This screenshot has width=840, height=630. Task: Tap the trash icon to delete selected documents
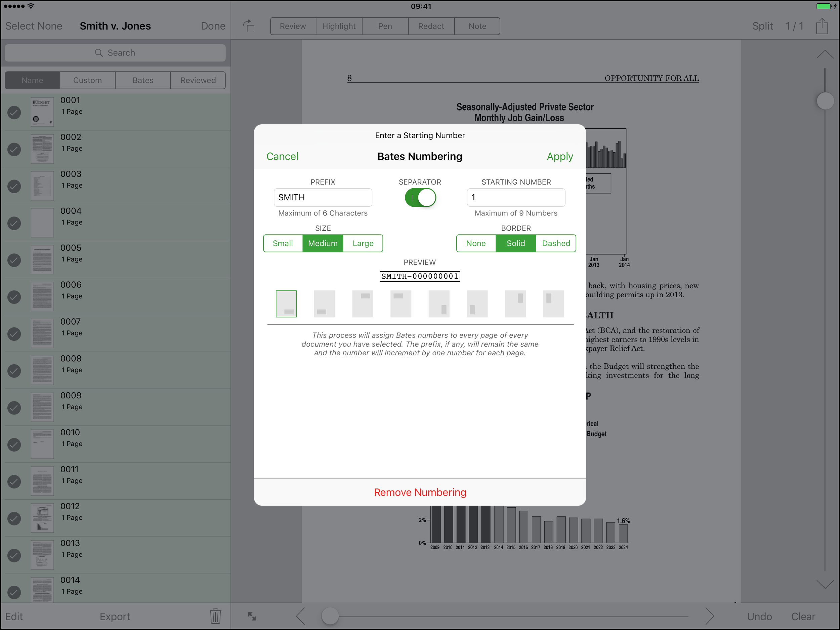[215, 616]
